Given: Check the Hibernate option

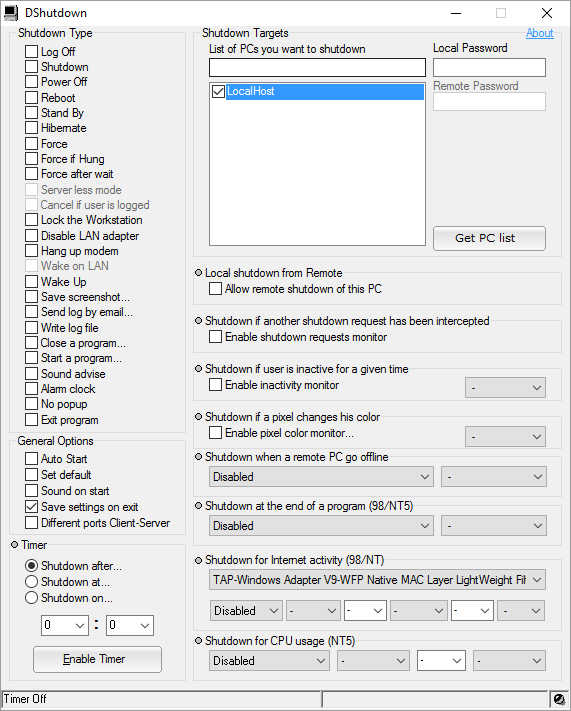Looking at the screenshot, I should (x=31, y=128).
